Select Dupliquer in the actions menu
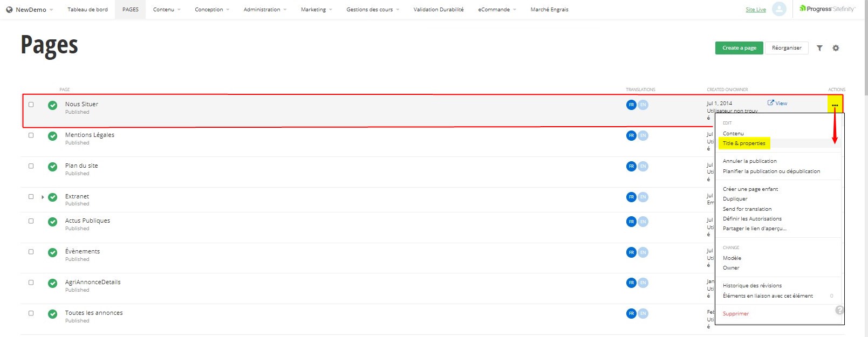This screenshot has height=337, width=868. tap(735, 199)
